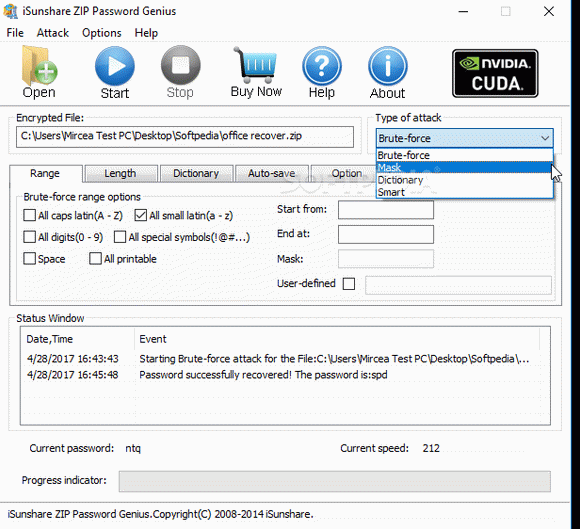Viewport: 580px width, 529px height.
Task: Select Mask attack type option
Action: [x=465, y=168]
